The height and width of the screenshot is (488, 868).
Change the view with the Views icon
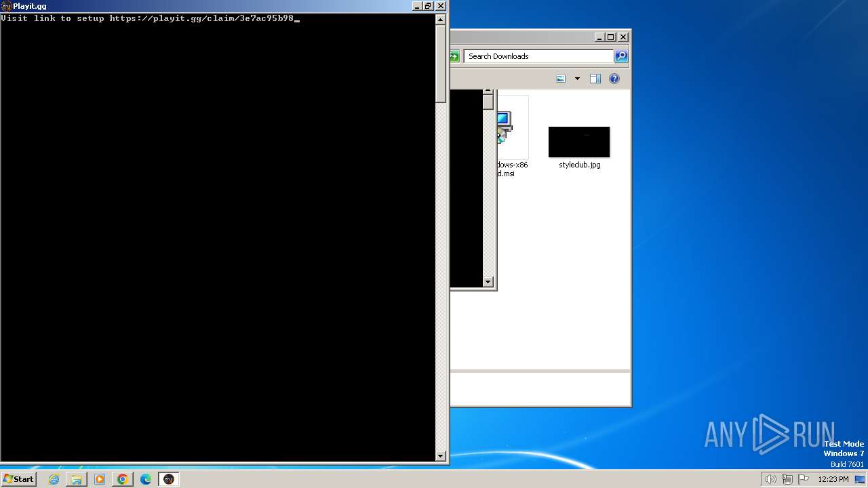tap(561, 79)
